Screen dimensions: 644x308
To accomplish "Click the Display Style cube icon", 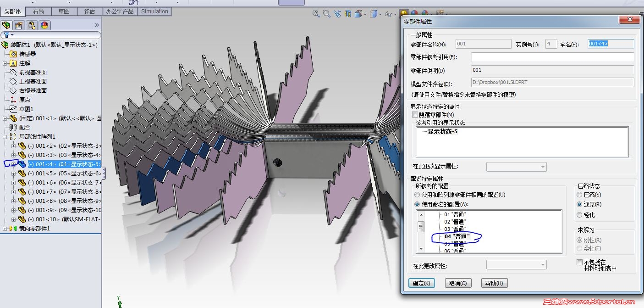I will tap(374, 14).
